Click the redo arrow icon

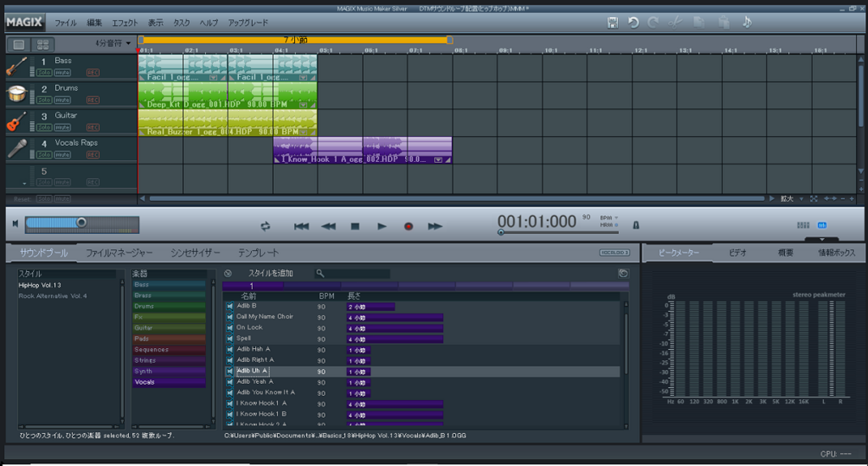654,23
